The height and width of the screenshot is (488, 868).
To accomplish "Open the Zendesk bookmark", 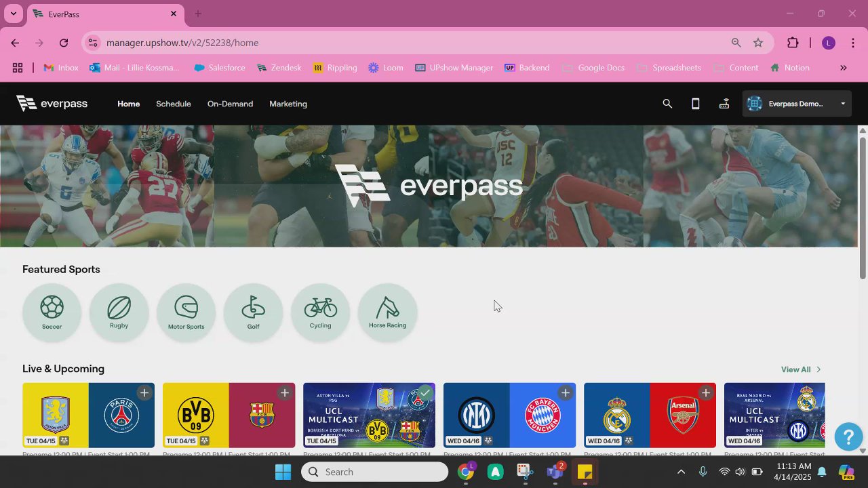I will coord(279,68).
